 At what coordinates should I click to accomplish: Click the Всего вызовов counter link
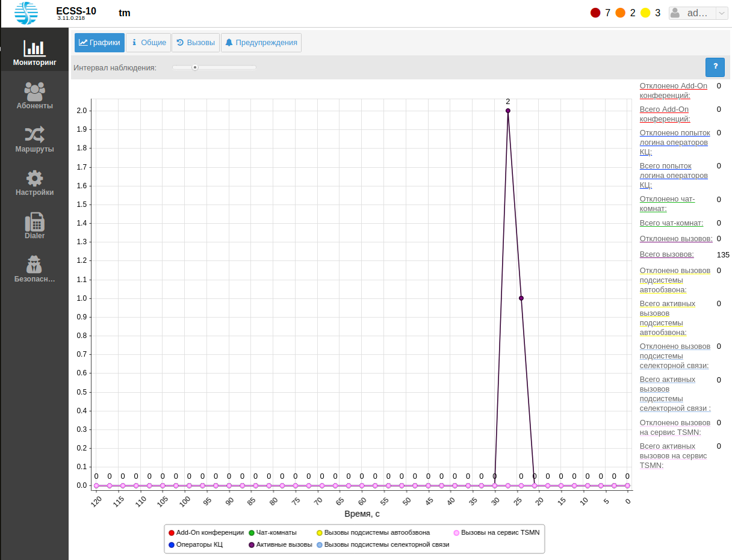click(x=666, y=254)
